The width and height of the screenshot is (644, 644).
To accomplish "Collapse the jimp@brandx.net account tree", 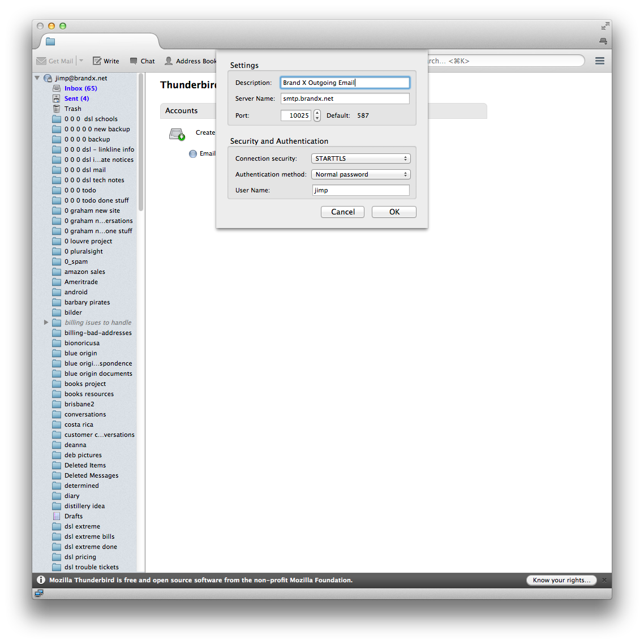I will pyautogui.click(x=37, y=78).
